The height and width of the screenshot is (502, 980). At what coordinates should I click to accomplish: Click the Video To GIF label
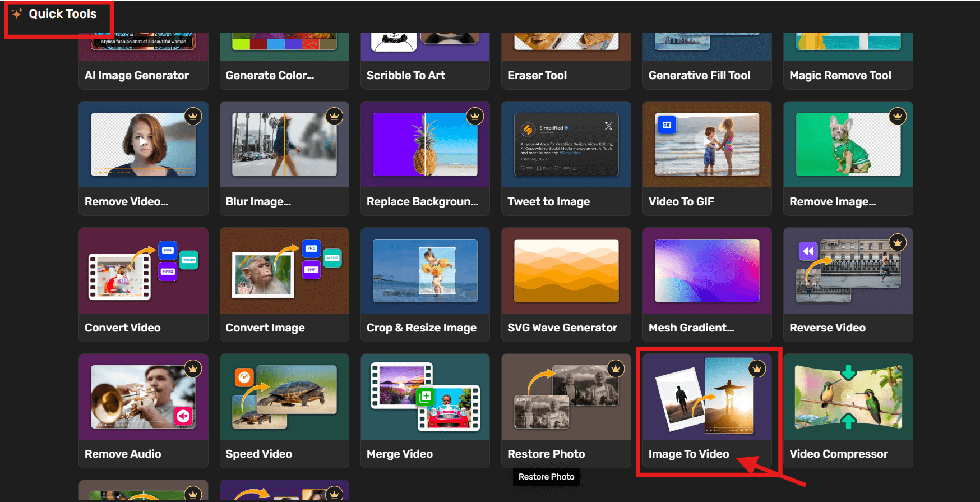click(681, 201)
